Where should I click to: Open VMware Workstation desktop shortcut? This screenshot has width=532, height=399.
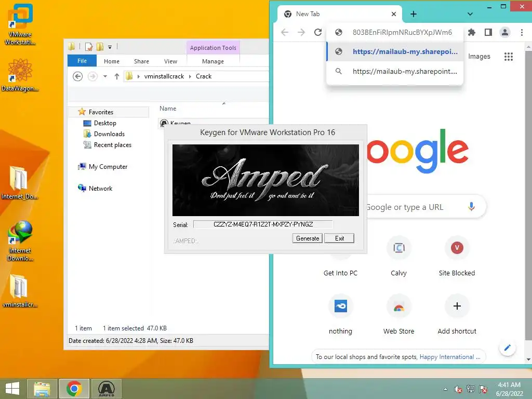pos(20,24)
